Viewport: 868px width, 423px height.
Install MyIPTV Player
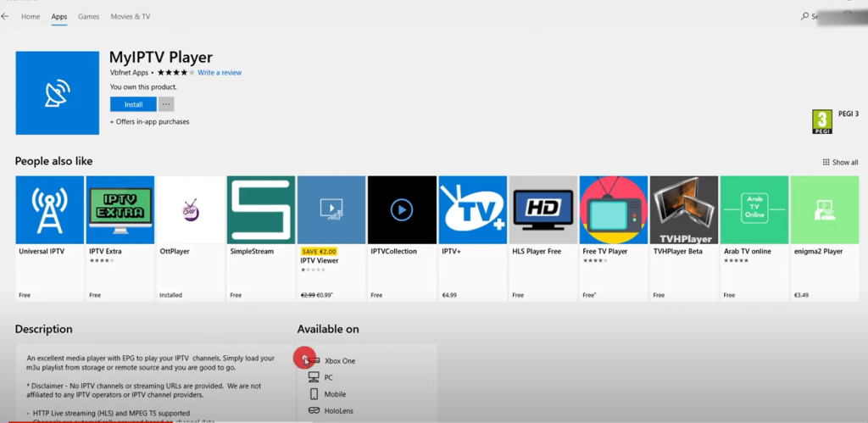133,104
